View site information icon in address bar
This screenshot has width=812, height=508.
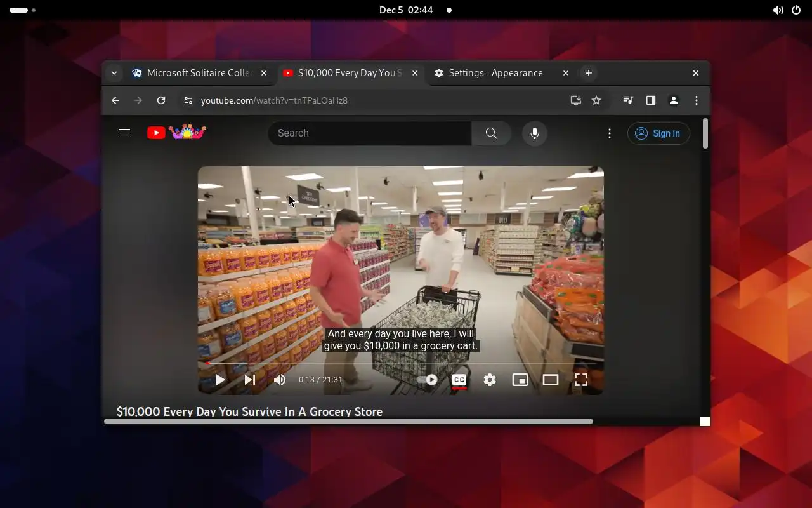click(x=187, y=100)
